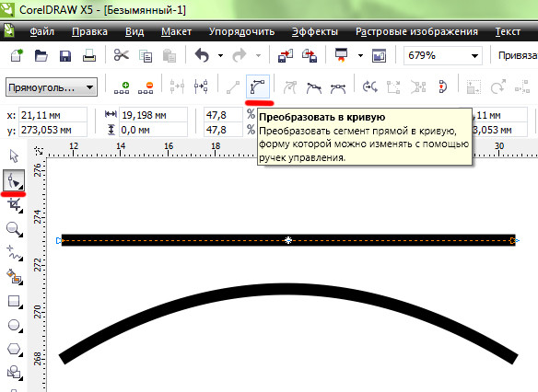
Task: Click the Save floppy disk icon
Action: click(65, 55)
